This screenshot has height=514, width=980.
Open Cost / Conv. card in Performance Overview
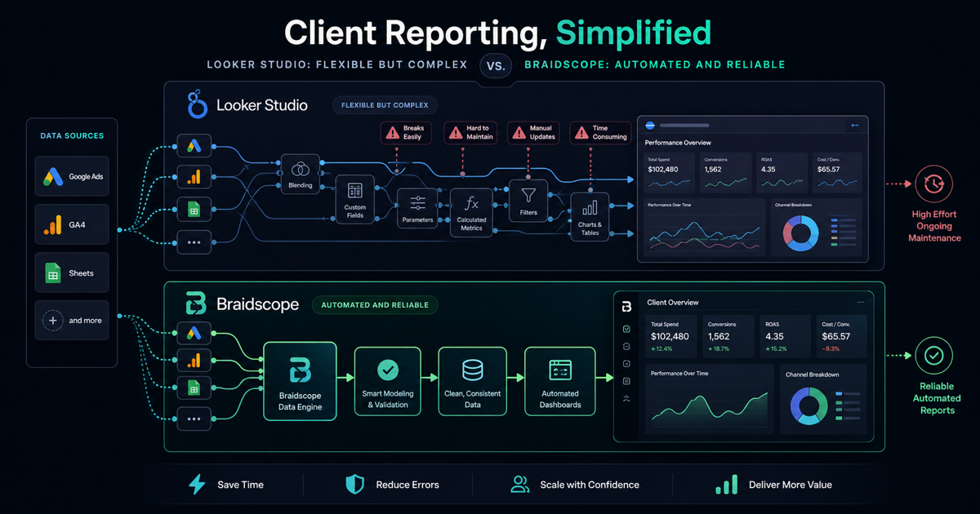click(x=837, y=171)
